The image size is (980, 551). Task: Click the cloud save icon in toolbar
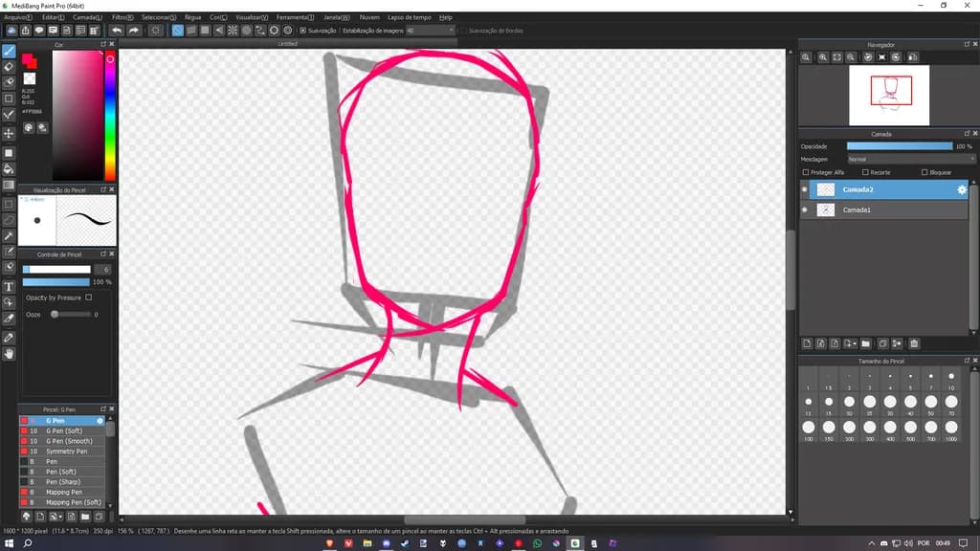tap(11, 30)
